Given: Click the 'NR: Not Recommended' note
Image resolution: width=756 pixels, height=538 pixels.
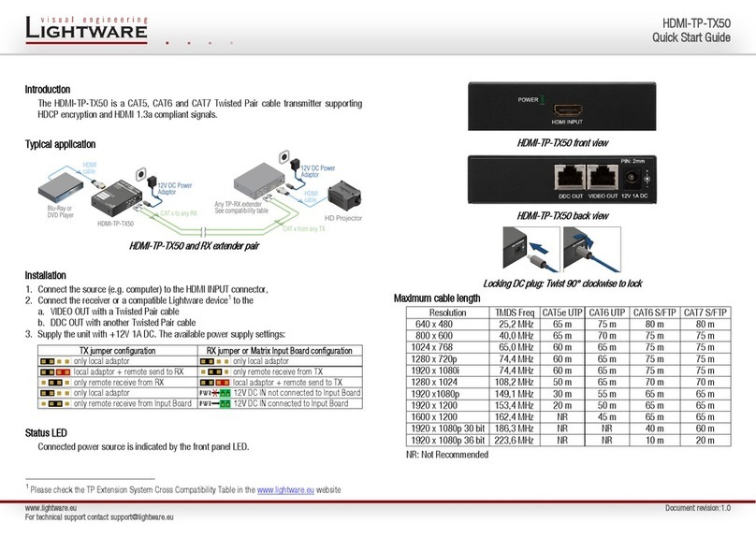Looking at the screenshot, I should pyautogui.click(x=447, y=455).
